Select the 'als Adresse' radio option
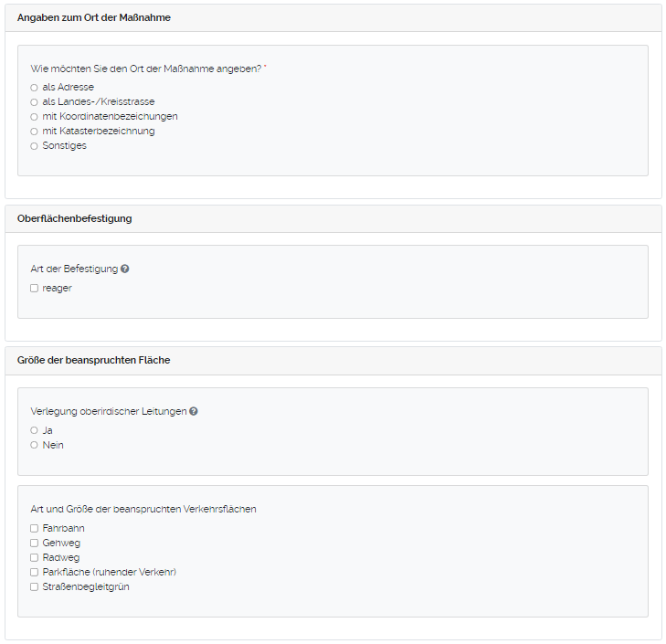The width and height of the screenshot is (666, 644). click(x=34, y=88)
